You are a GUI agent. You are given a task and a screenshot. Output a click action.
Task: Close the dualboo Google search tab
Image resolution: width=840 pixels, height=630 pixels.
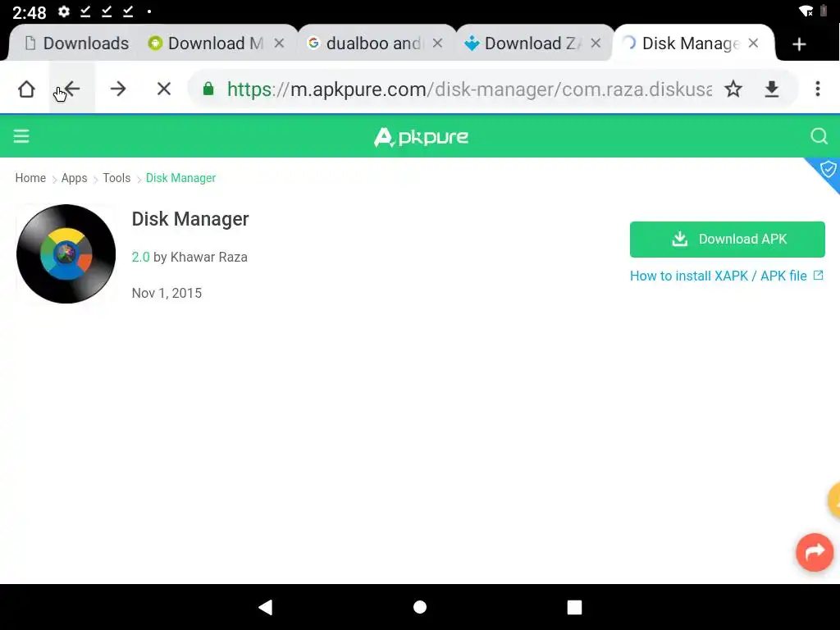click(x=438, y=43)
